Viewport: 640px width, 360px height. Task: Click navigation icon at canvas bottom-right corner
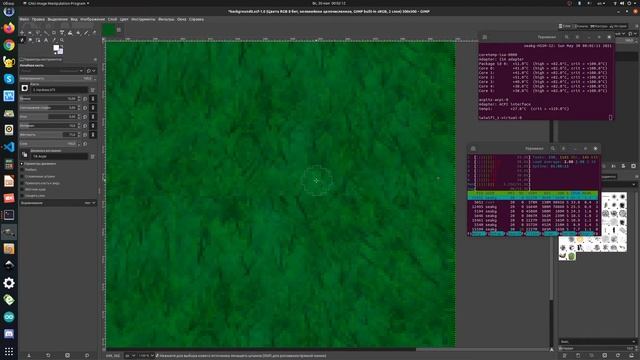click(552, 350)
